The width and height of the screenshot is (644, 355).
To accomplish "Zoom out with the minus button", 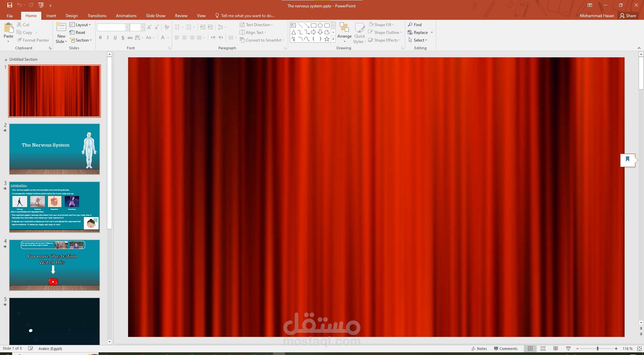I will [578, 349].
